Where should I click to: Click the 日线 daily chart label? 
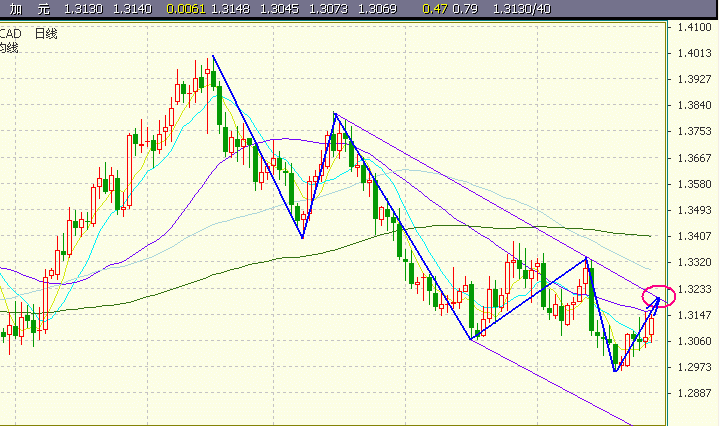click(x=46, y=34)
